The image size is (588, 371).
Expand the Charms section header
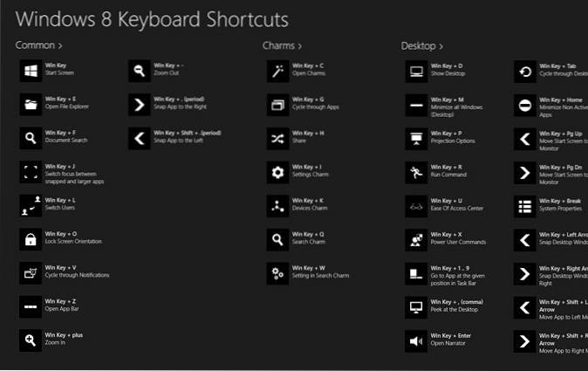tap(282, 45)
